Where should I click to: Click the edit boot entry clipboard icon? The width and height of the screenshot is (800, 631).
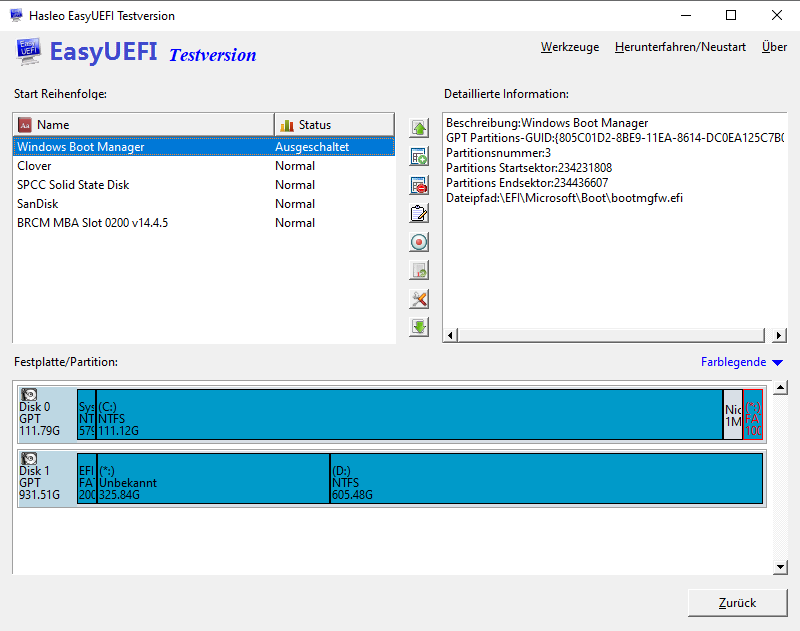click(x=419, y=214)
